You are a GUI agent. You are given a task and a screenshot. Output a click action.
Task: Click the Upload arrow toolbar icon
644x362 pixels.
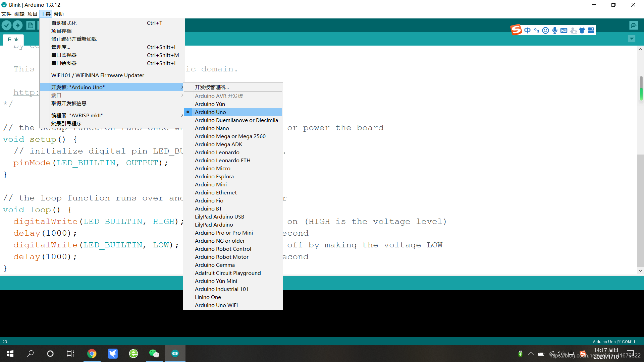click(17, 25)
